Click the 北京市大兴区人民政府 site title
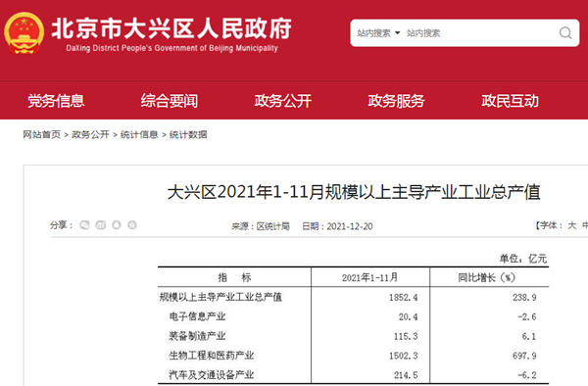The height and width of the screenshot is (386, 588). tap(171, 28)
